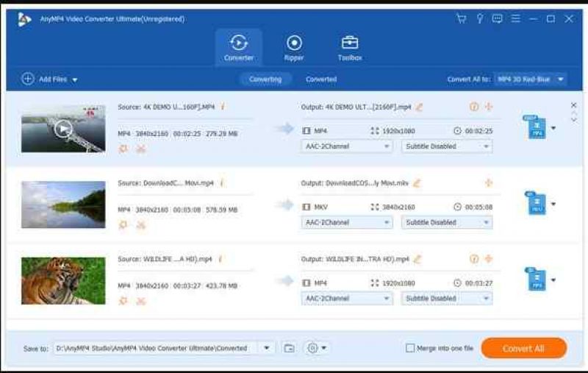The image size is (588, 373).
Task: Click the AnyMP4 app logo icon
Action: click(24, 19)
